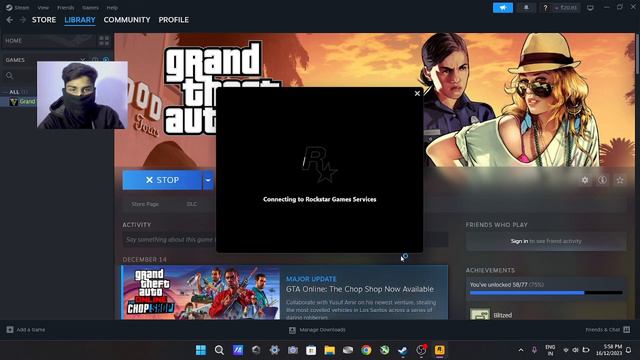
Task: Open the Steam menu
Action: tap(17, 7)
